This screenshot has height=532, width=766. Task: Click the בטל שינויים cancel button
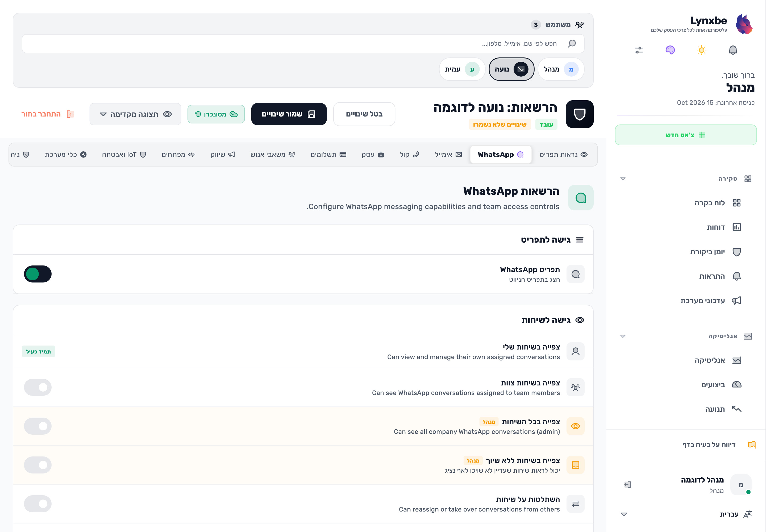(x=364, y=114)
